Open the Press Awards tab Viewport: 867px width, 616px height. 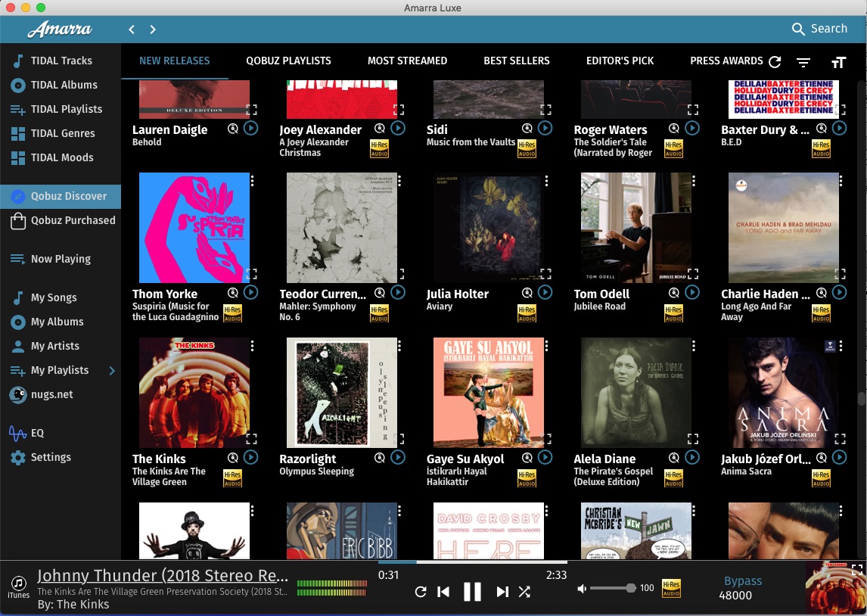point(726,61)
